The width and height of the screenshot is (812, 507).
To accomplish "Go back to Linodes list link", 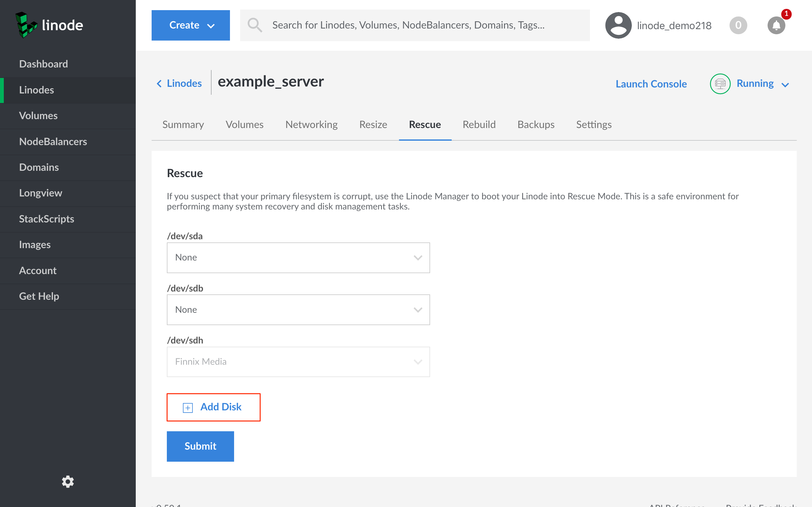I will 180,83.
